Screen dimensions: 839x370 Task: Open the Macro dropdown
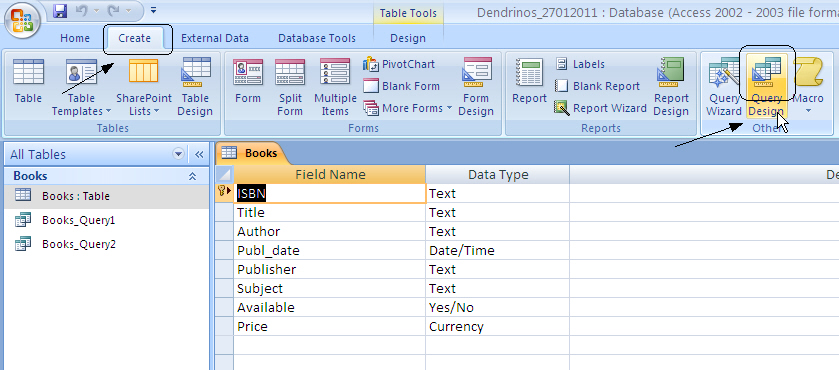point(808,87)
